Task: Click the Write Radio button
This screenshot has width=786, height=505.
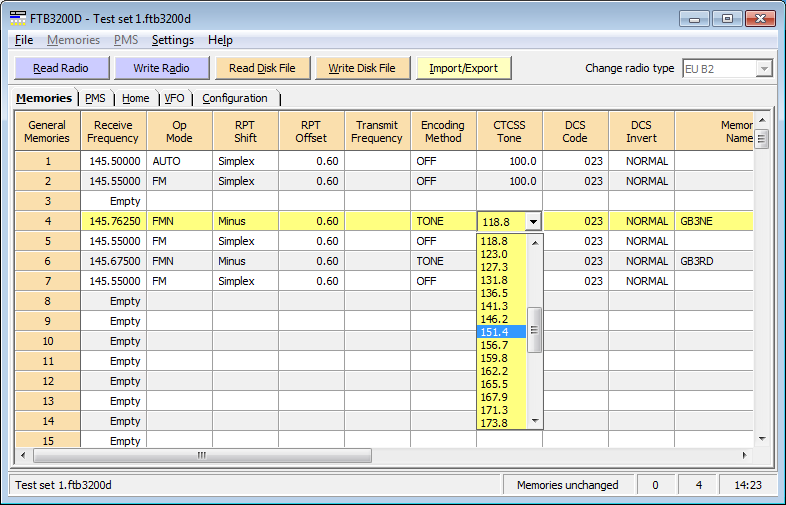Action: pyautogui.click(x=160, y=68)
